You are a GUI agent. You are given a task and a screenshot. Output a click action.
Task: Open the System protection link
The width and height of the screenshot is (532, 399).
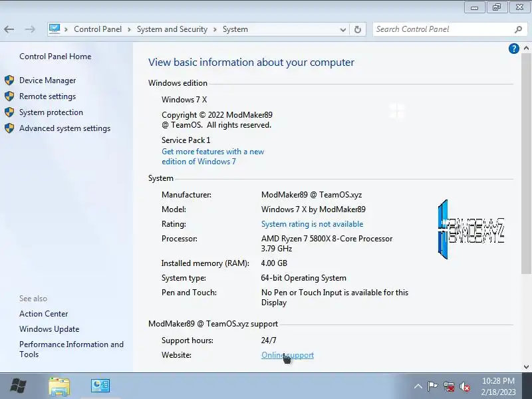51,112
